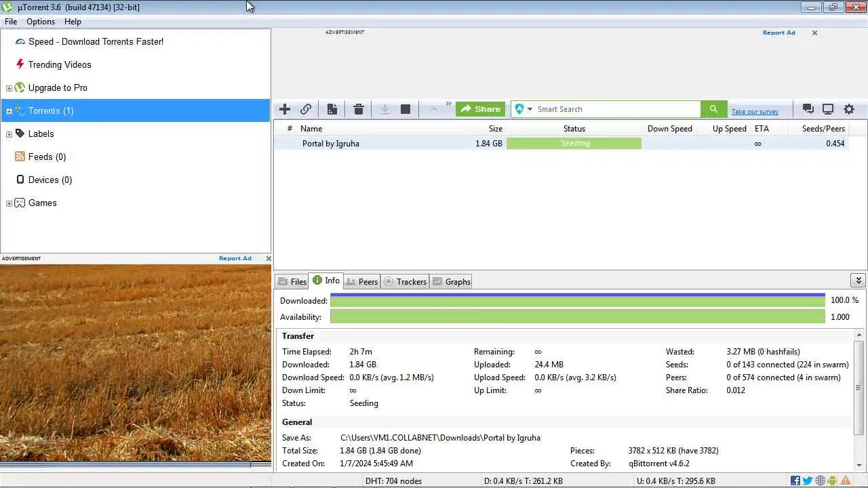Move torrent up the queue arrow
The width and height of the screenshot is (868, 488).
433,109
